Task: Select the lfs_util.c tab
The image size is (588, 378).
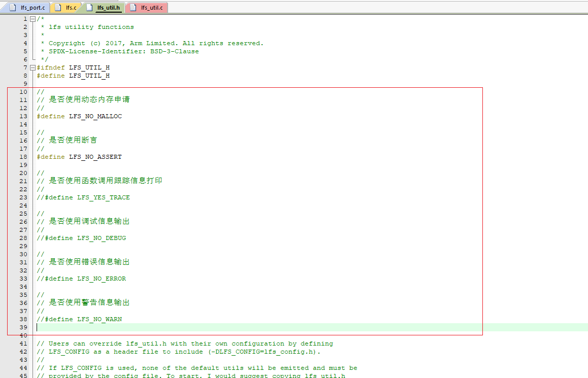Action: click(147, 8)
